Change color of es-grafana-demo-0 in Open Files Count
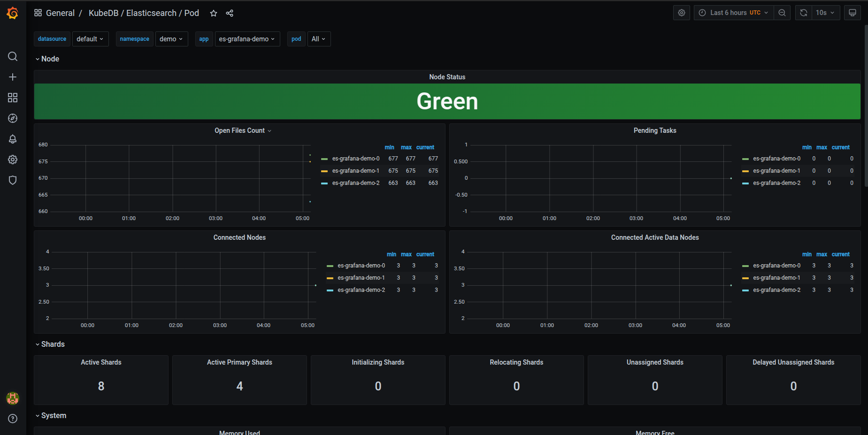The image size is (868, 435). [x=324, y=159]
